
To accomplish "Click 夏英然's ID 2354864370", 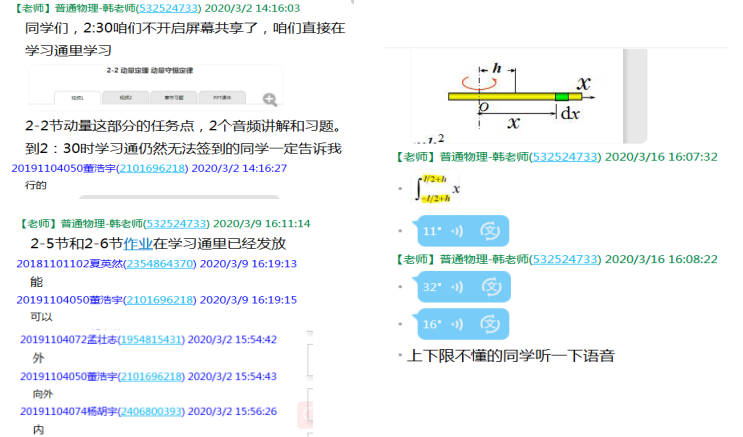I will 137,264.
